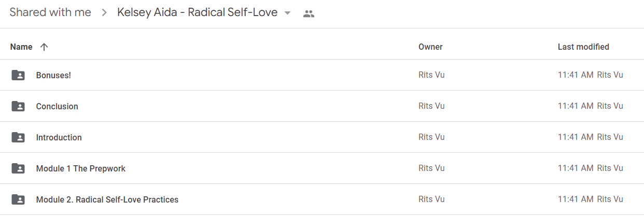Open Module 2. Radical Self-Love Practices
Image resolution: width=644 pixels, height=216 pixels.
tap(107, 199)
